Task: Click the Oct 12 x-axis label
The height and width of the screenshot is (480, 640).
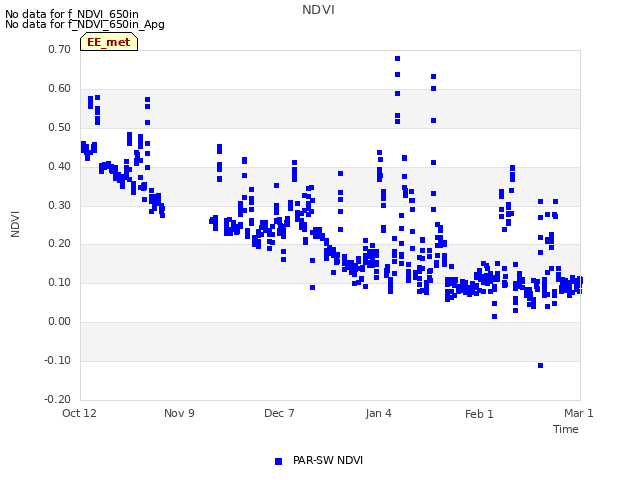Action: 79,413
